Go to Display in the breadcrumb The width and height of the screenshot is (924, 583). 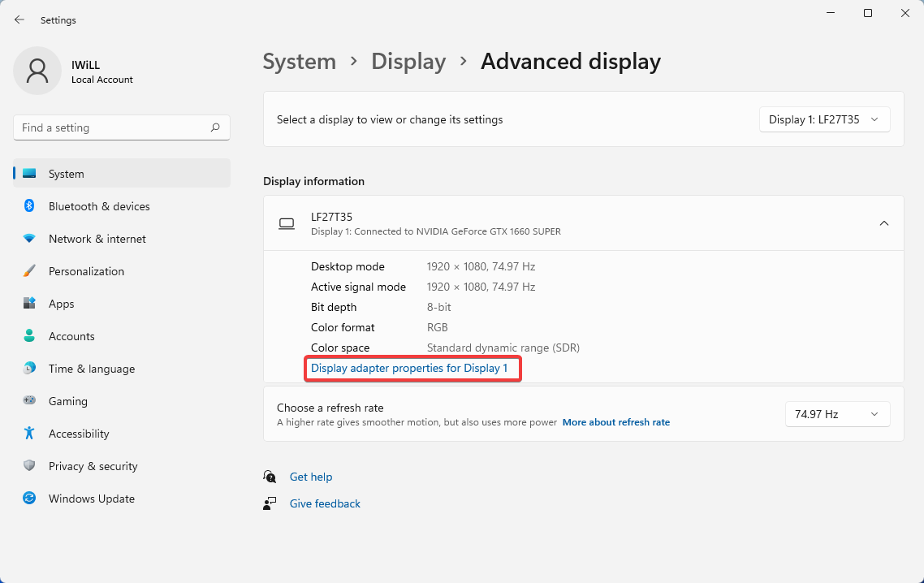click(408, 61)
